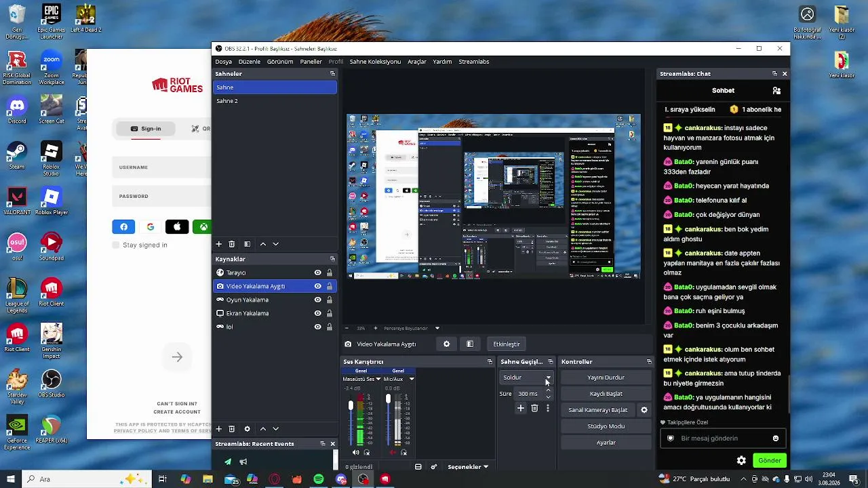
Task: Open Ayarlar in Kontroller panel
Action: 606,443
